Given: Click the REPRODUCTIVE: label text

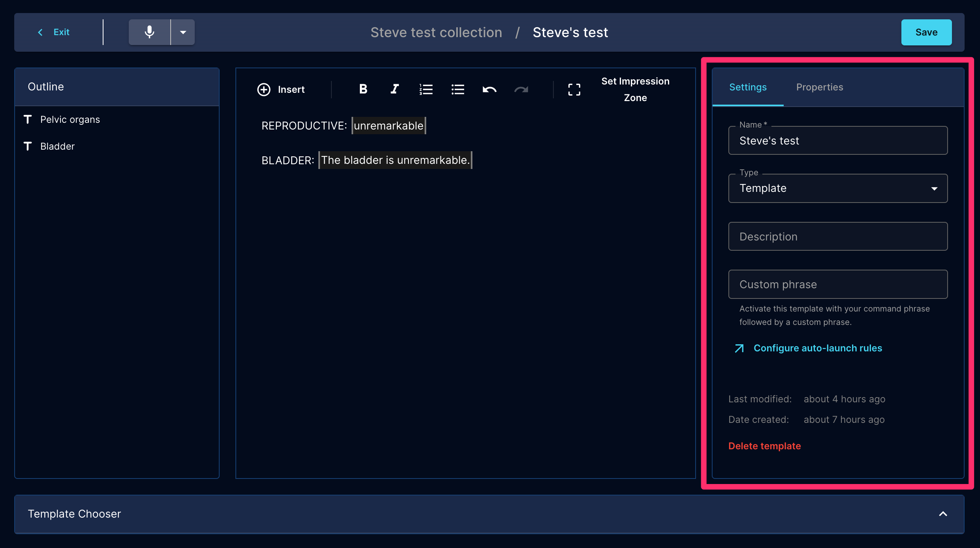Looking at the screenshot, I should (304, 126).
